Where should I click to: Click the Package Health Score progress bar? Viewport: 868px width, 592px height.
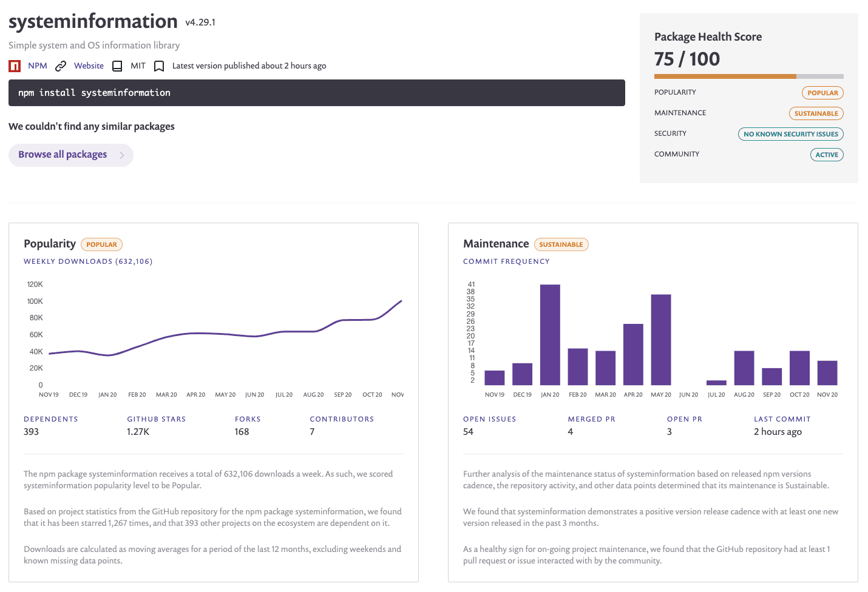(x=748, y=76)
